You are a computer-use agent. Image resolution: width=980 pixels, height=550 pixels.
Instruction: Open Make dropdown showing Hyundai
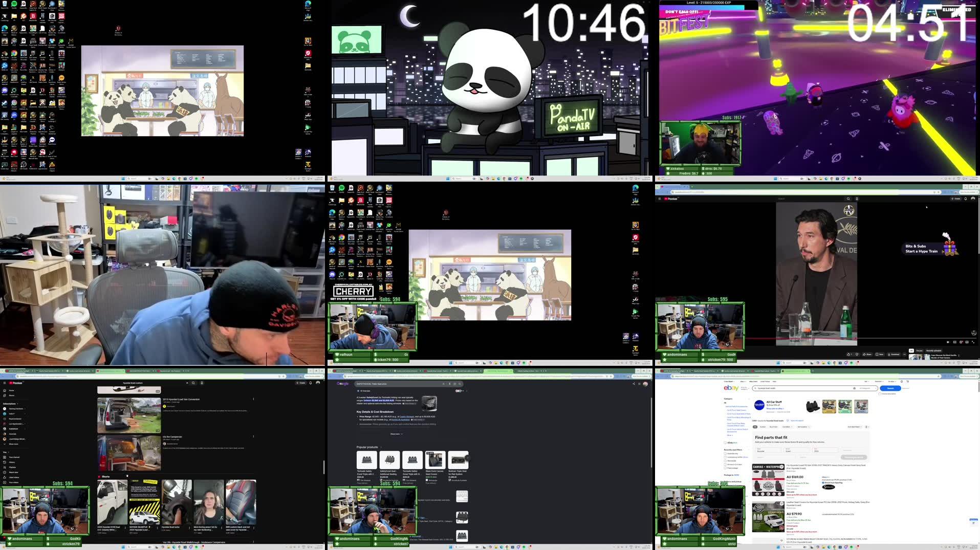(769, 450)
